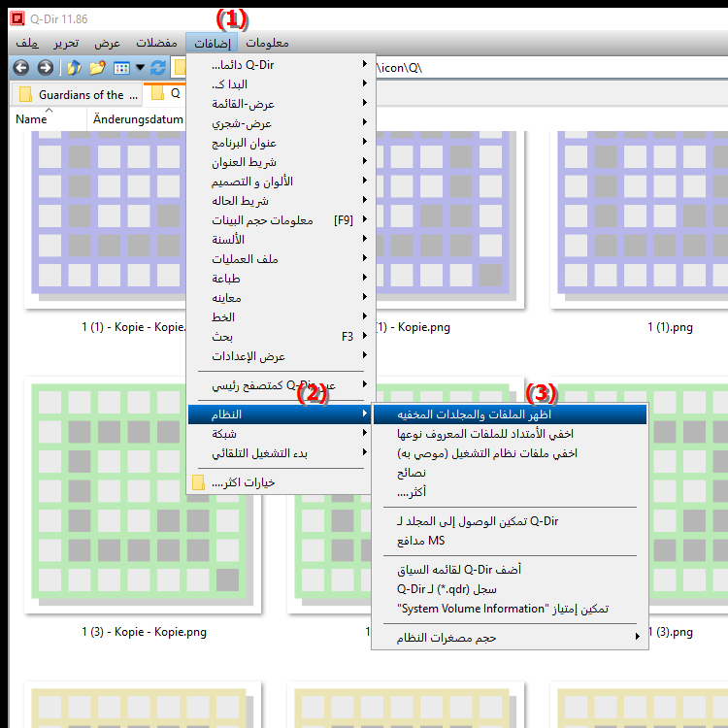The height and width of the screenshot is (728, 728).
Task: Click أضف Q-Dir لقائمه السياق entry
Action: coord(510,570)
